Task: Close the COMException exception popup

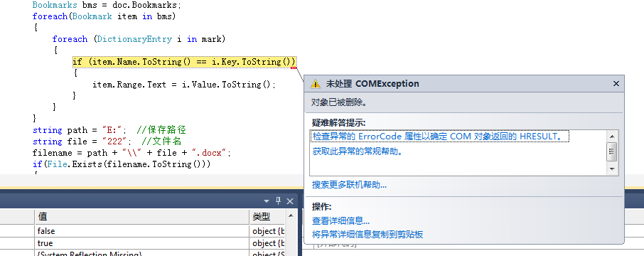Action: tap(616, 83)
